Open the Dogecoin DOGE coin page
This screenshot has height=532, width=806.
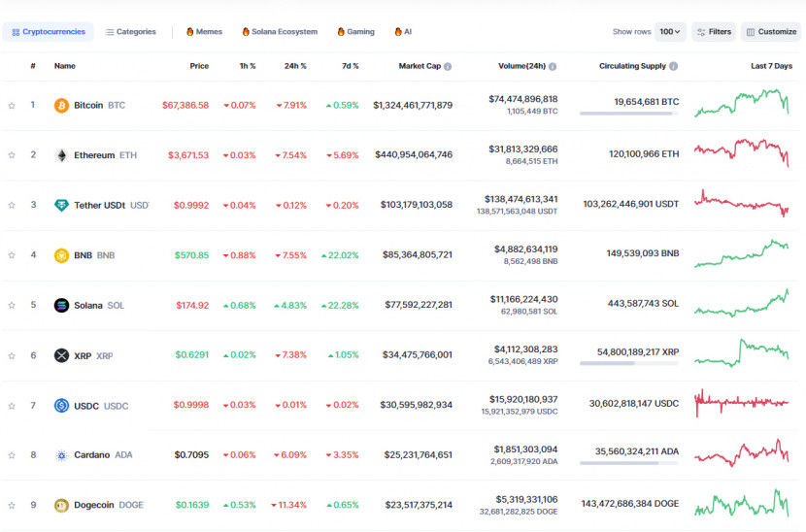pyautogui.click(x=109, y=505)
